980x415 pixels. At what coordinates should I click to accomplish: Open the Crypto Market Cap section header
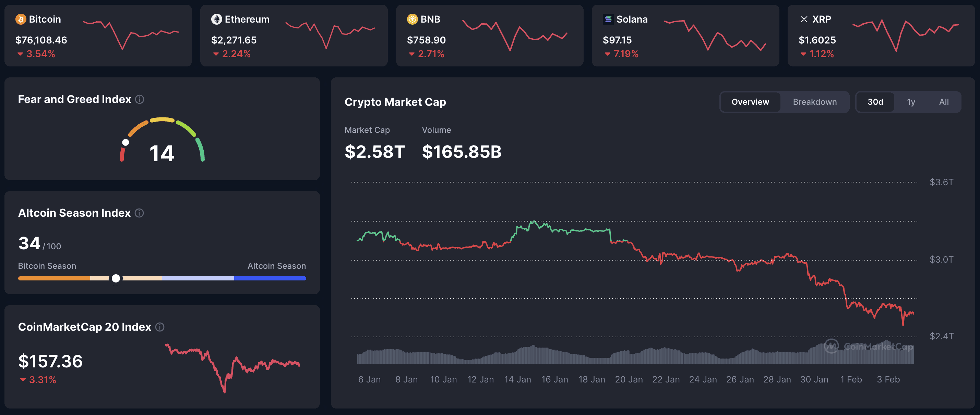(x=395, y=102)
